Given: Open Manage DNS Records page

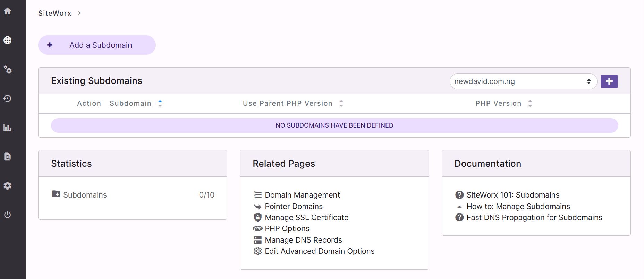Looking at the screenshot, I should tap(303, 240).
